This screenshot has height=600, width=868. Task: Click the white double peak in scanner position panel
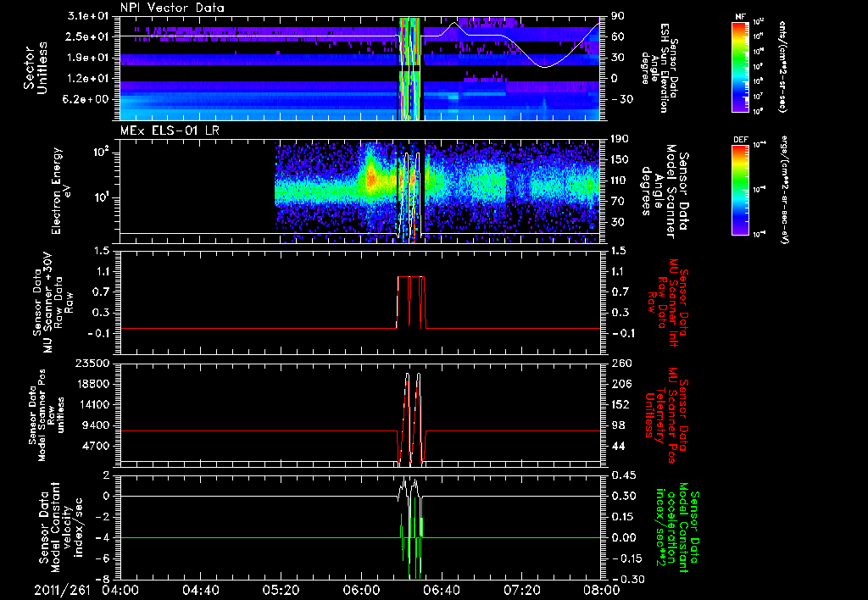(x=413, y=418)
